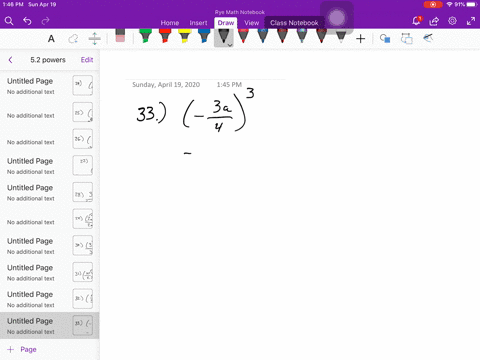Choose the yellow highlighter
480x360 pixels.
tap(184, 36)
